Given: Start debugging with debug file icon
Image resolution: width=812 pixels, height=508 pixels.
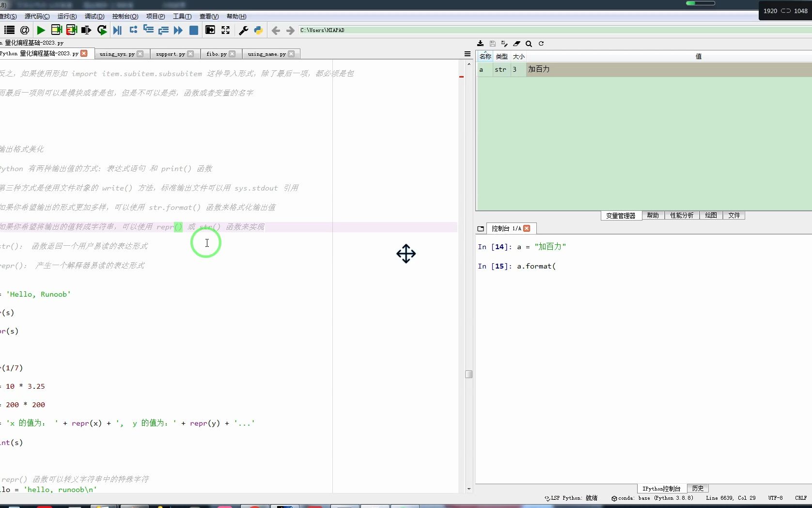Looking at the screenshot, I should tap(117, 30).
